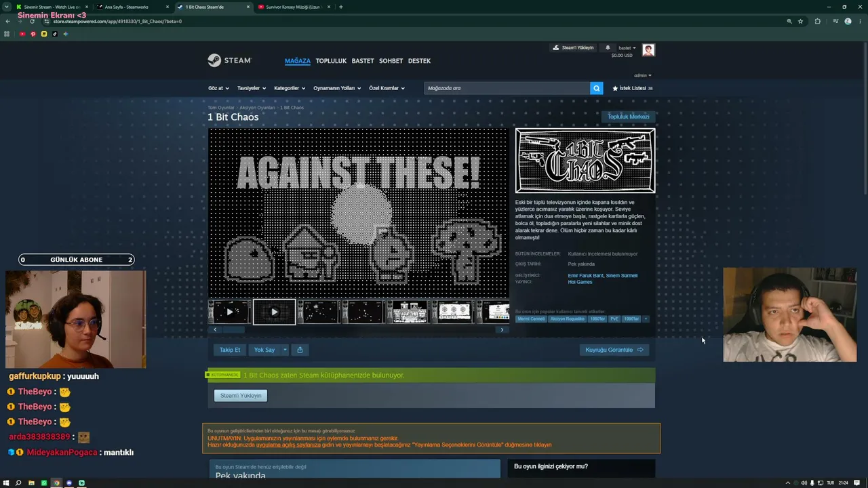
Task: Open a new browser tab
Action: tap(340, 7)
